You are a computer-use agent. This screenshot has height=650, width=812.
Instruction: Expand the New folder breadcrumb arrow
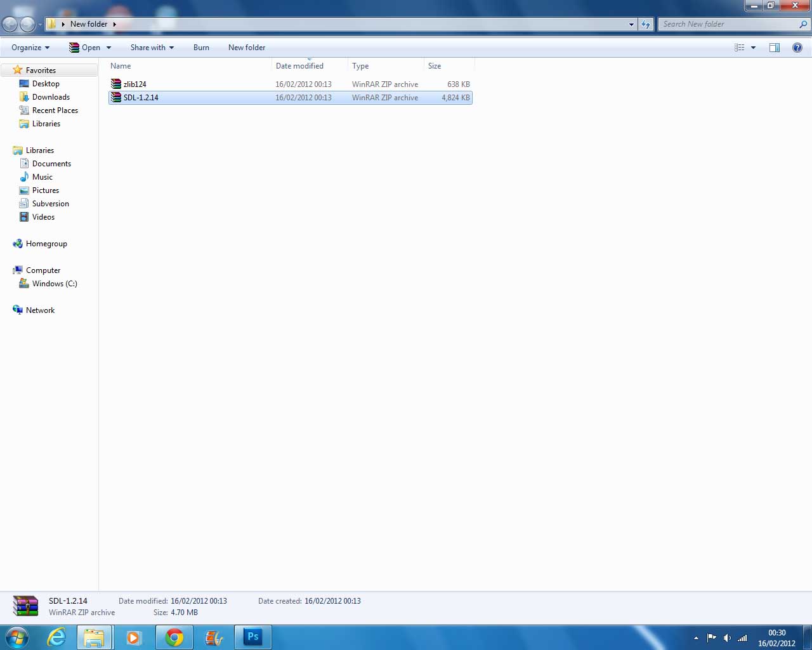[114, 24]
